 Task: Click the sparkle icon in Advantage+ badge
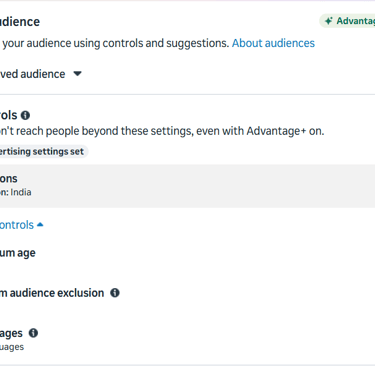(x=329, y=21)
